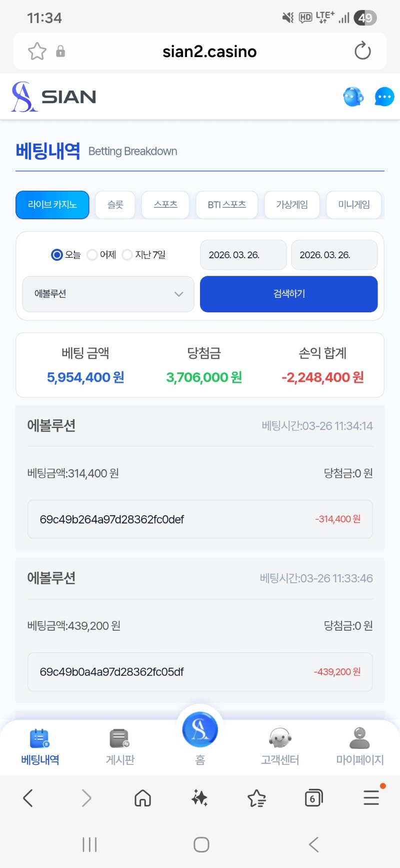
Task: Select the 지난 7일 radio button
Action: tap(127, 255)
